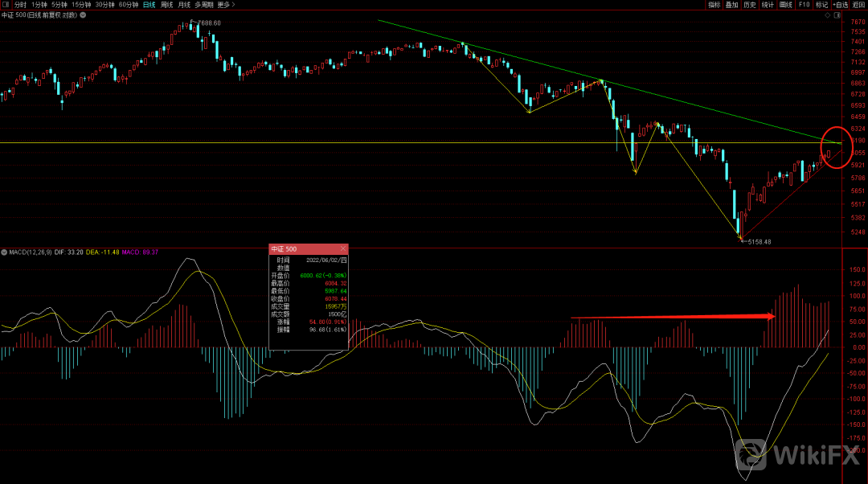This screenshot has height=484, width=868.
Task: Switch to the 分时 intraday view
Action: [x=21, y=5]
